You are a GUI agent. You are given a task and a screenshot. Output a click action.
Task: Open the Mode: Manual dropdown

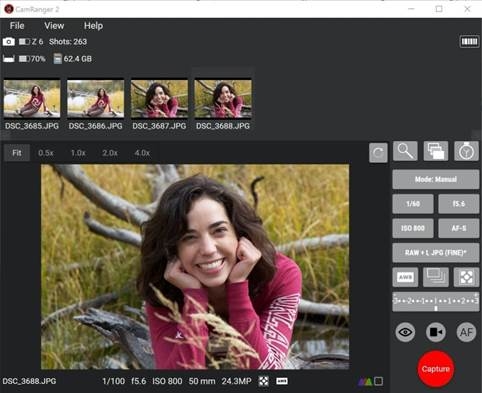click(436, 179)
